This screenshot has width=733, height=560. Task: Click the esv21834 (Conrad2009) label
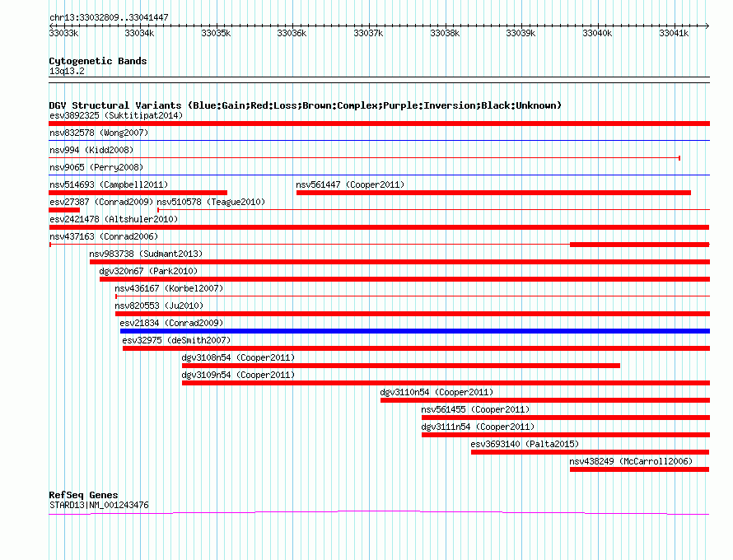click(171, 323)
